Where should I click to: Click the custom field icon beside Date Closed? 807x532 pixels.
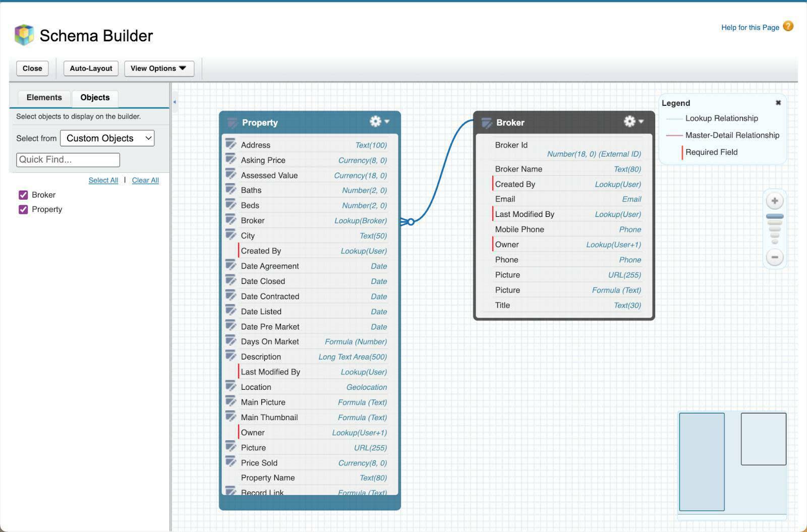click(231, 280)
